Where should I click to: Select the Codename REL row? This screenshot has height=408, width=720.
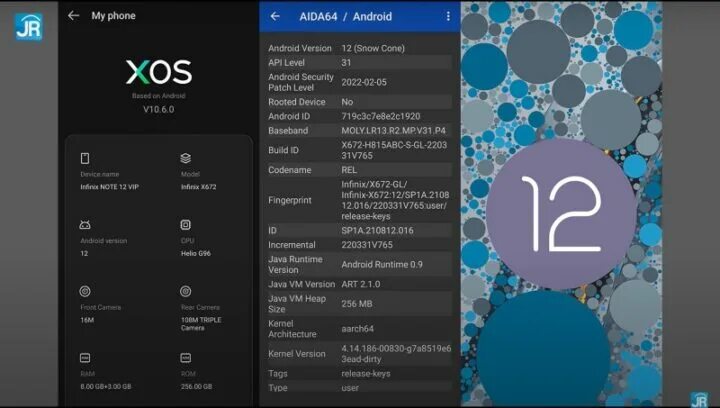[360, 170]
